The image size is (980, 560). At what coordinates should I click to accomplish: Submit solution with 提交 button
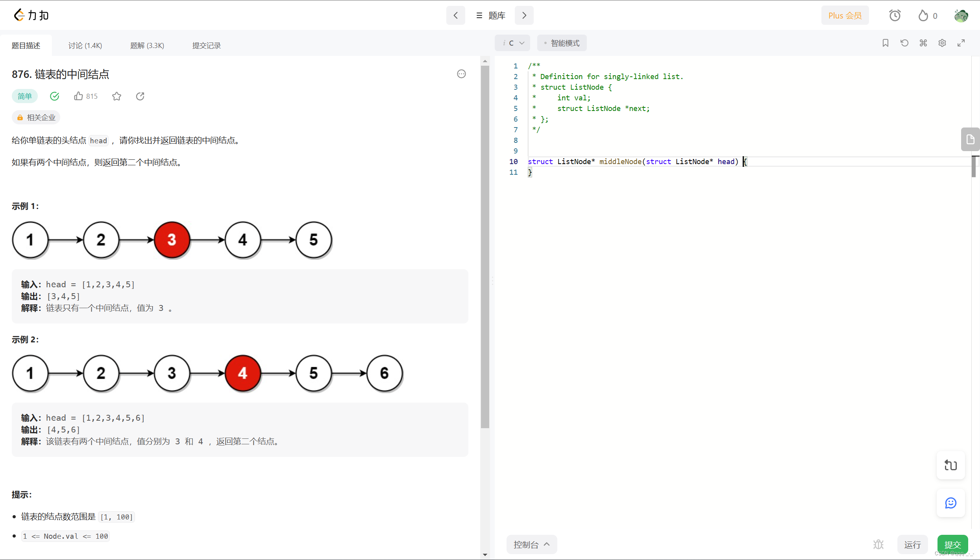952,545
